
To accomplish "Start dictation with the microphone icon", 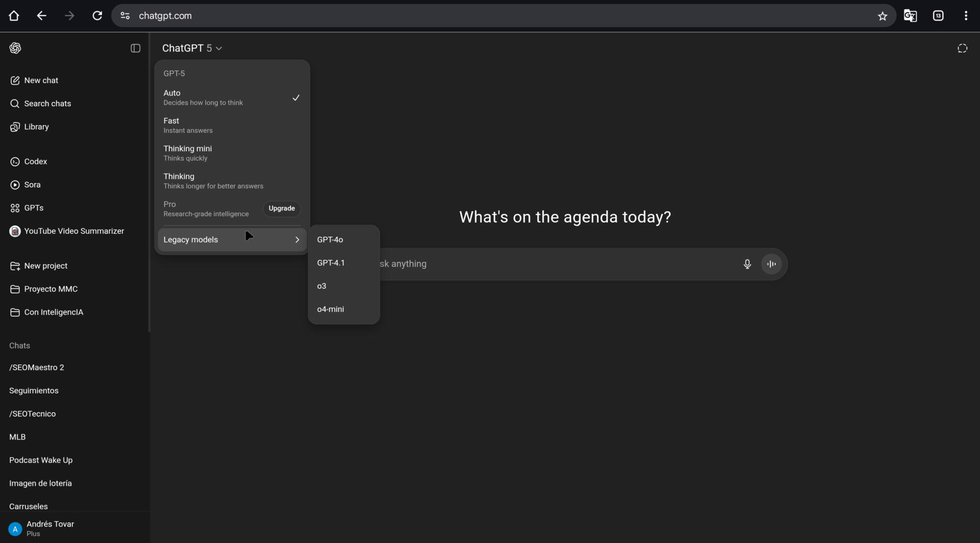I will [747, 264].
